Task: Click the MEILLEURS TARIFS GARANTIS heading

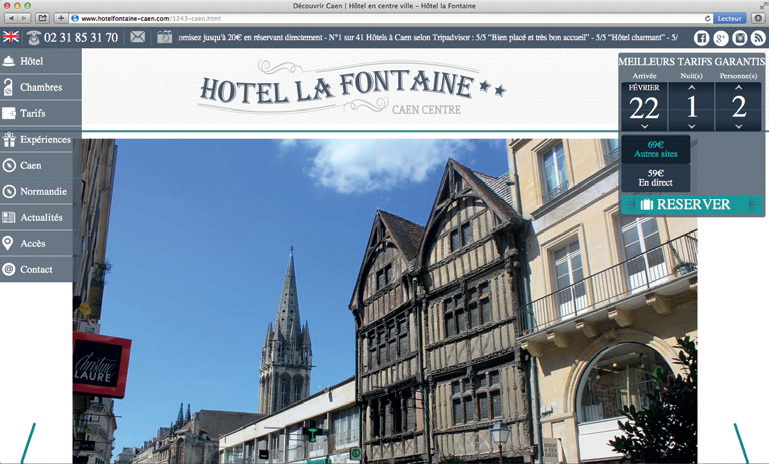Action: pos(692,62)
